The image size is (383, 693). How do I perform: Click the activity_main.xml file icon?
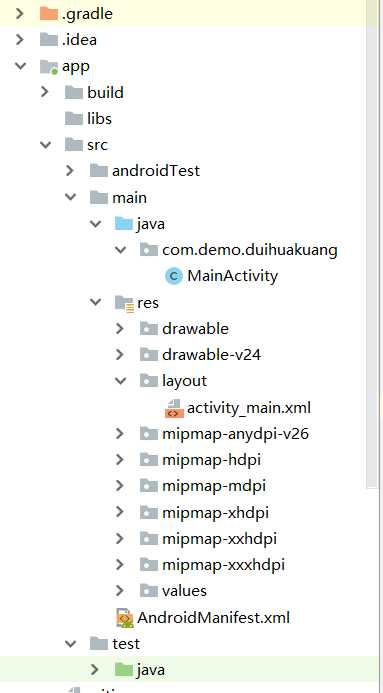click(174, 407)
